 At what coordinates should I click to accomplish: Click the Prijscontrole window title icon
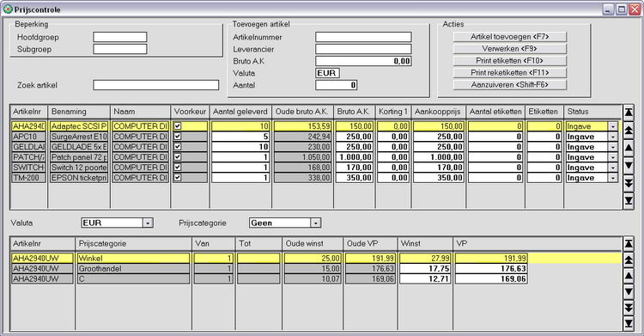click(x=8, y=9)
